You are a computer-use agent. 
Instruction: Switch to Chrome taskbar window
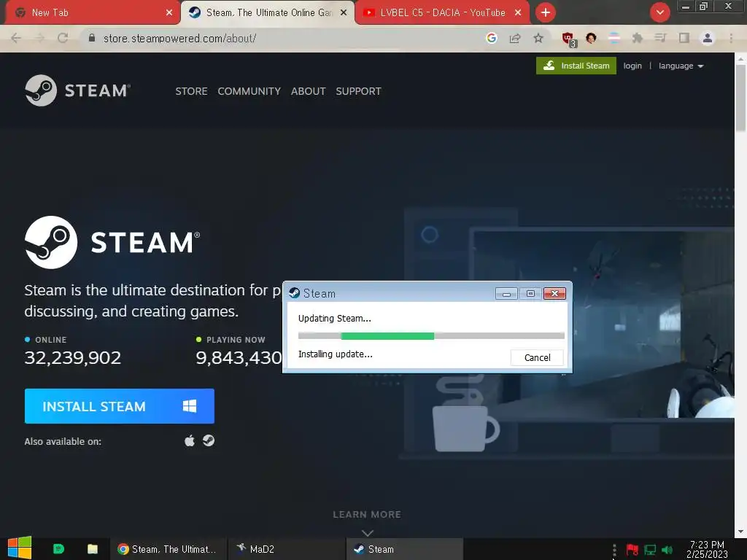coord(169,549)
